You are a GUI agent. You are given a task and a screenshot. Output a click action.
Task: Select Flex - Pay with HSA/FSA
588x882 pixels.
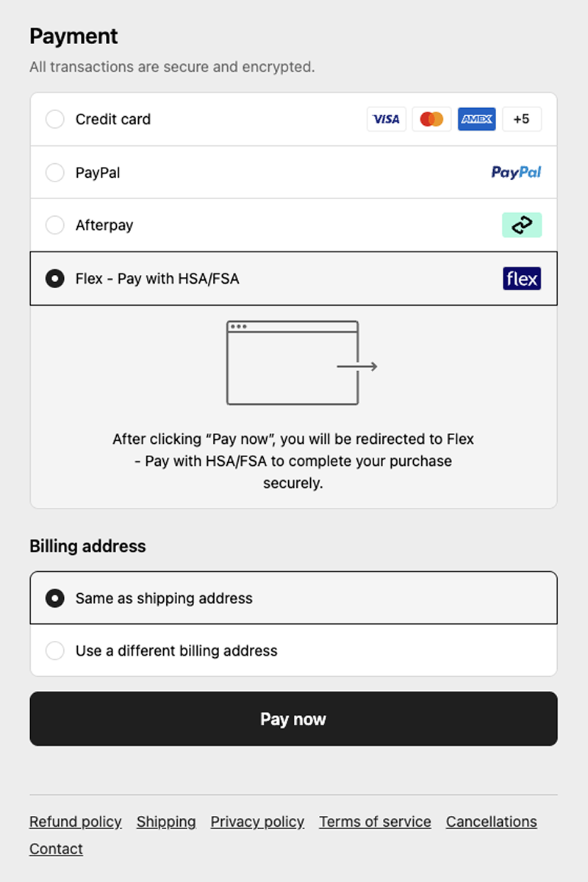pos(55,279)
